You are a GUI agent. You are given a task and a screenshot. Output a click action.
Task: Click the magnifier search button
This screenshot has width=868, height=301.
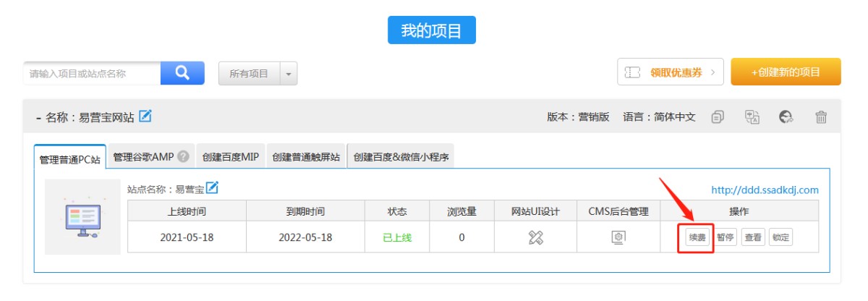(x=182, y=73)
